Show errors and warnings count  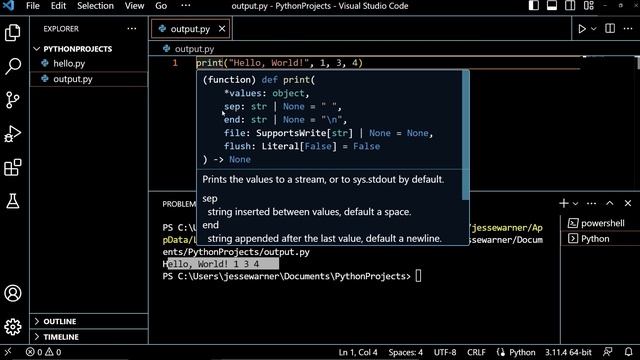pyautogui.click(x=43, y=352)
